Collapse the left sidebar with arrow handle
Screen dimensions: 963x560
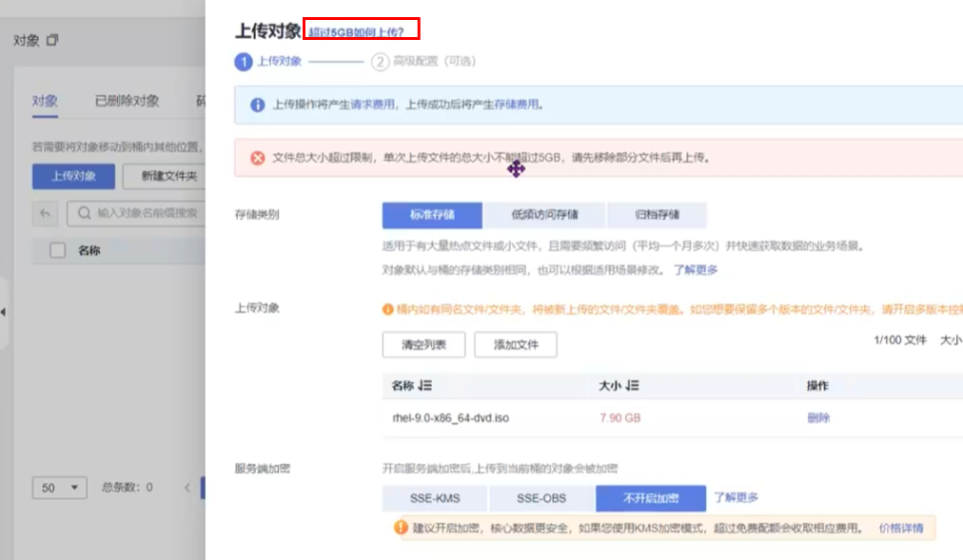point(4,313)
